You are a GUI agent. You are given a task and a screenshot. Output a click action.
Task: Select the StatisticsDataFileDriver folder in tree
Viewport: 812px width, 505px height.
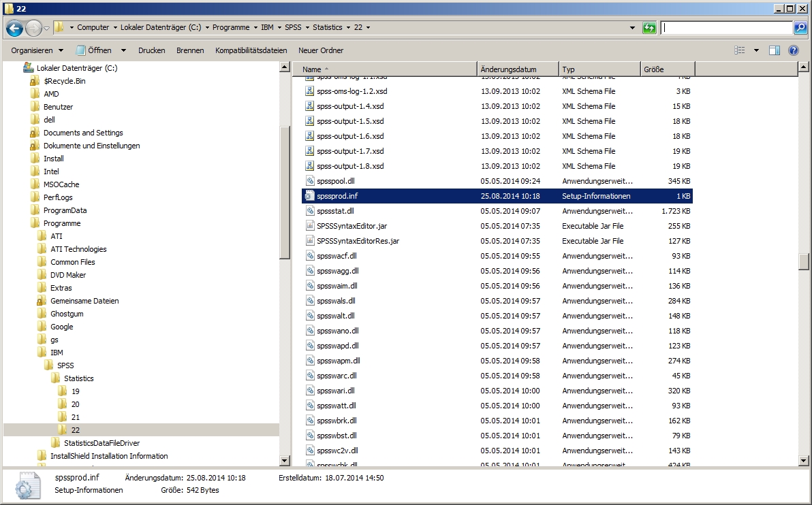point(101,443)
